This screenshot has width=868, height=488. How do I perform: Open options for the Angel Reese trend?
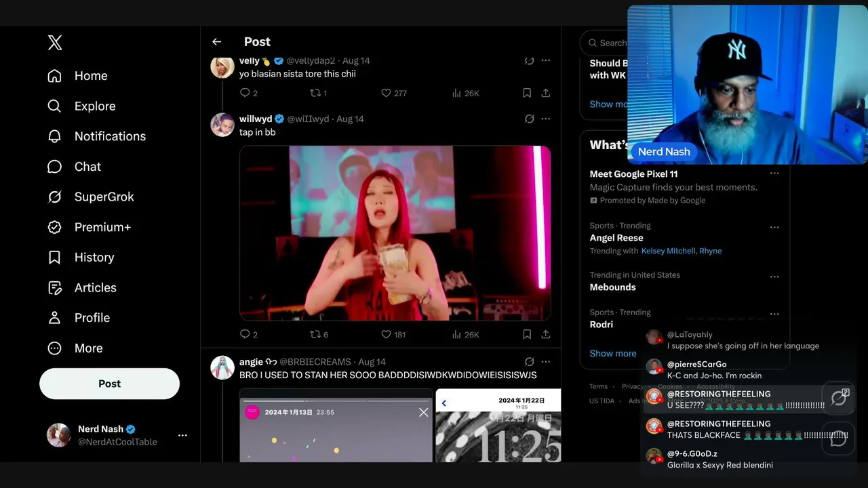point(774,227)
